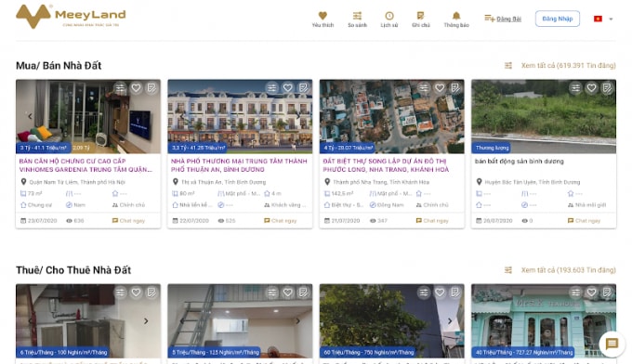Screen dimensions: 632x364
Task: View all 619.391 Mua/Bán listings
Action: pyautogui.click(x=568, y=65)
